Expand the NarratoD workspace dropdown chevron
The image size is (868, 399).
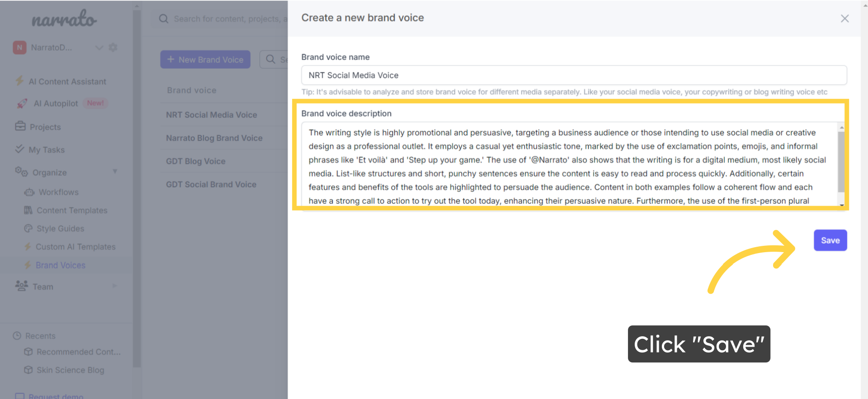pyautogui.click(x=99, y=47)
